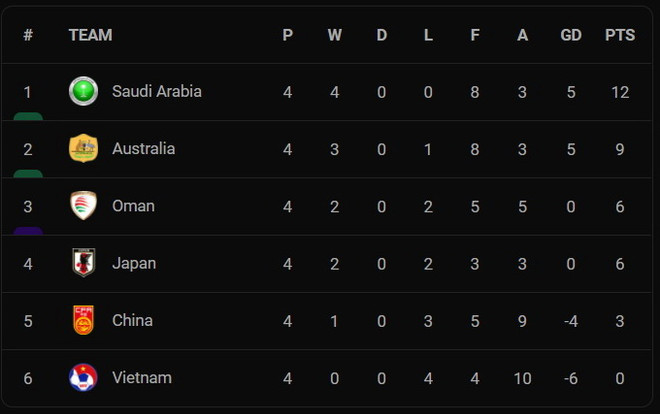Viewport: 660px width, 414px height.
Task: Select the Japan team name
Action: [134, 263]
